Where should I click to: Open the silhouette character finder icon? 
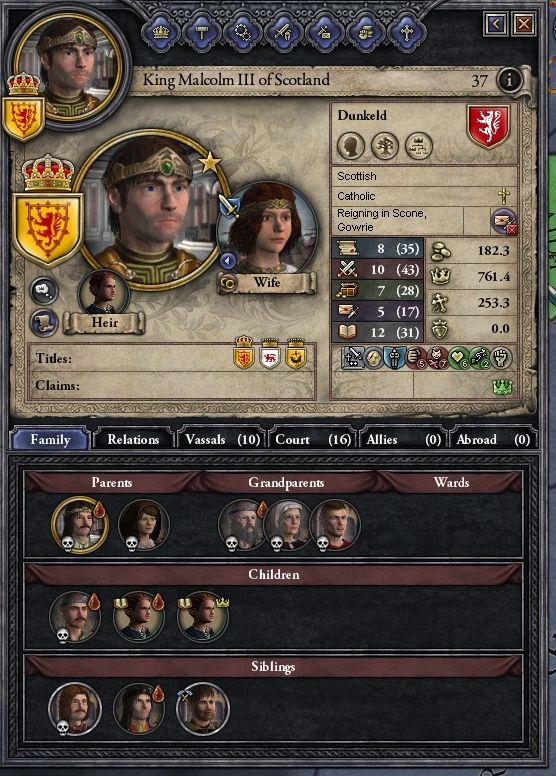(x=351, y=146)
